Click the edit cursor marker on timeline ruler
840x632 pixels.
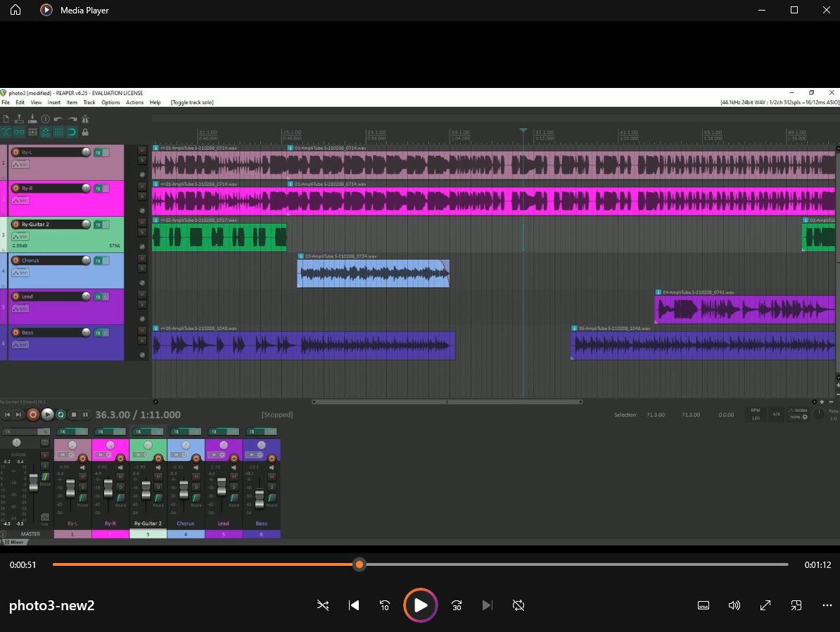523,131
